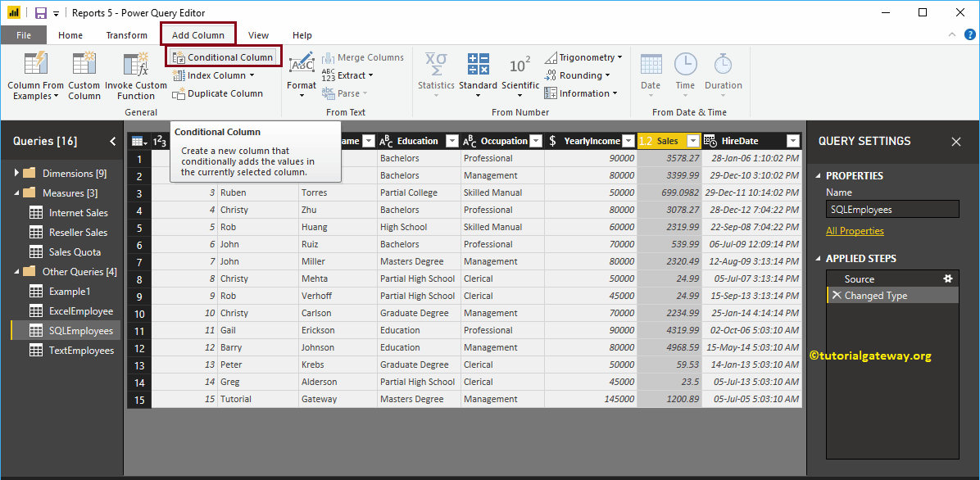Viewport: 980px width, 480px height.
Task: Click the Standard operations icon
Action: coord(479,65)
